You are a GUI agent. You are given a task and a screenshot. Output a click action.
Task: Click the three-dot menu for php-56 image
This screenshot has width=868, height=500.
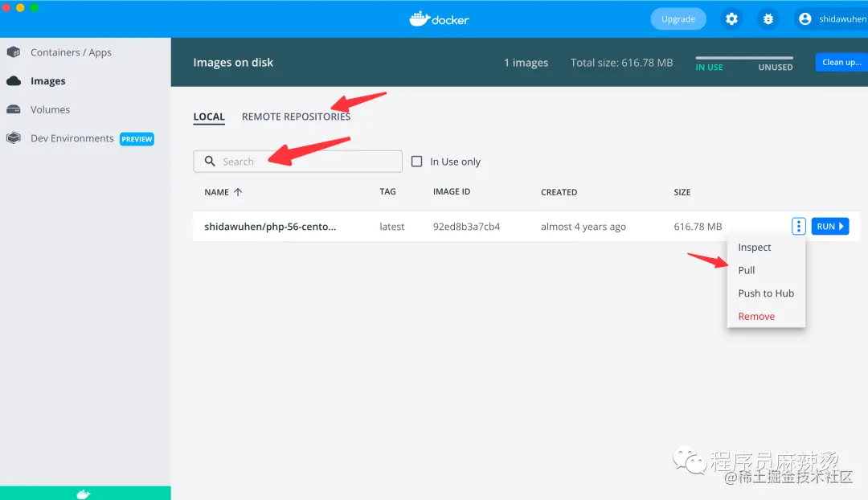[798, 226]
